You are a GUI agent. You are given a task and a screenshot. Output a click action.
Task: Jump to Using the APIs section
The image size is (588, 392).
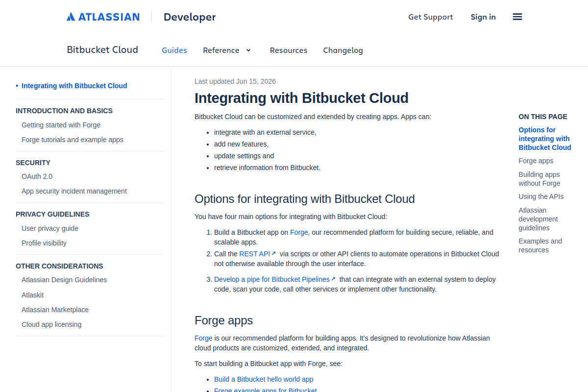pos(541,196)
